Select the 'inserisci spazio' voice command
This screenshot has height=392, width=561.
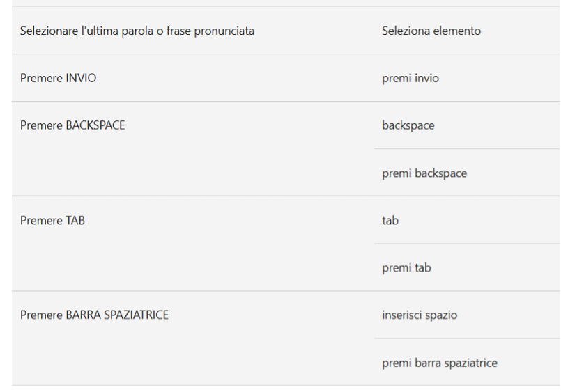[x=420, y=315]
